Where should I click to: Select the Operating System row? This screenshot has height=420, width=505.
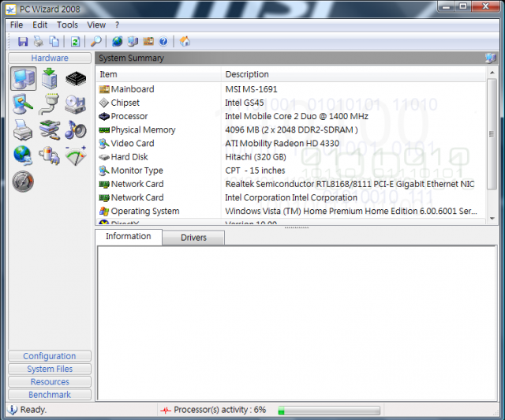[x=291, y=211]
